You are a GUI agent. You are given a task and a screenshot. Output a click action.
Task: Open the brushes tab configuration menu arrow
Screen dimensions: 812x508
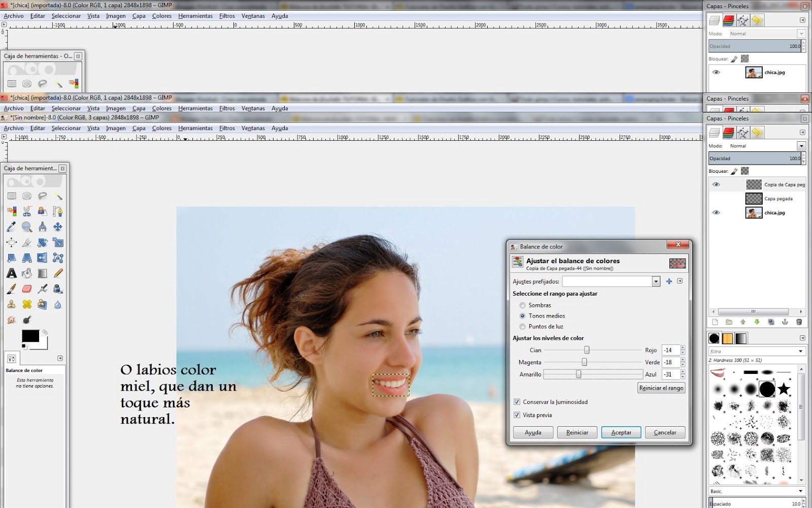pyautogui.click(x=802, y=338)
